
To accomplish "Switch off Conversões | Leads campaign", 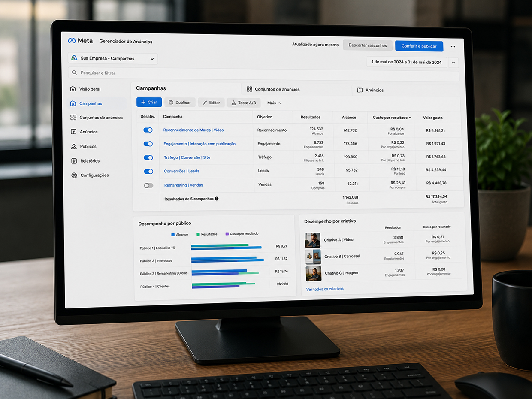I will 148,171.
